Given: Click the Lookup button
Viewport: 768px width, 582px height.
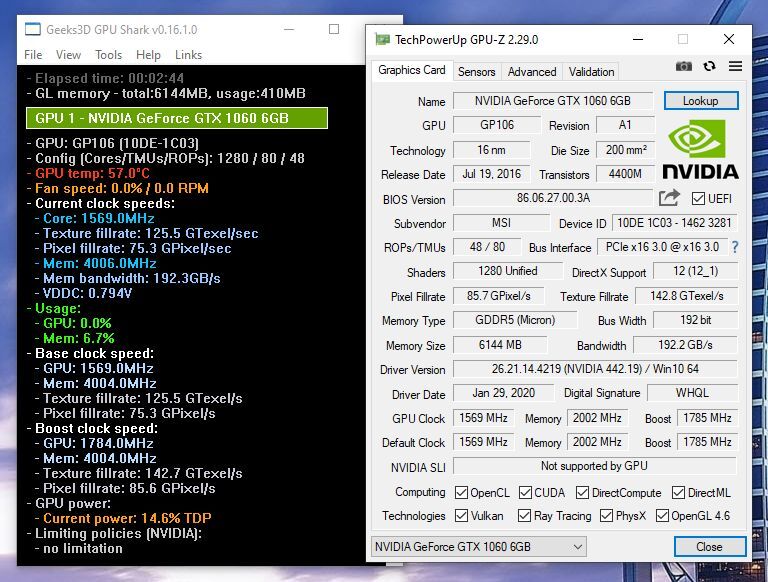Looking at the screenshot, I should coord(701,101).
